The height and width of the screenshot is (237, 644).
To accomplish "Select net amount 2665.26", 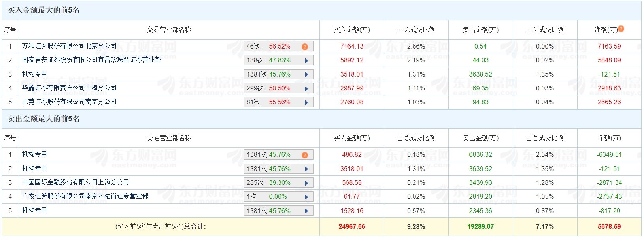I will (609, 102).
